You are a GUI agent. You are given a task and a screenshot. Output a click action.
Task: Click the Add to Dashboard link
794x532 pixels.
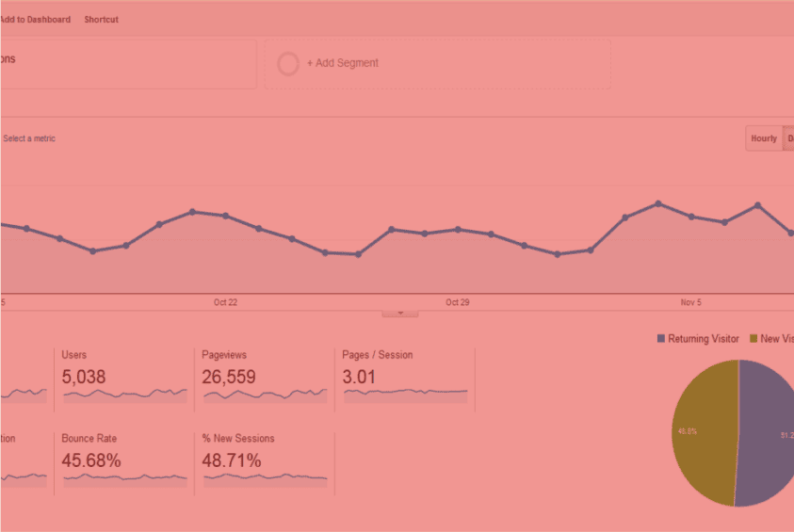point(35,20)
